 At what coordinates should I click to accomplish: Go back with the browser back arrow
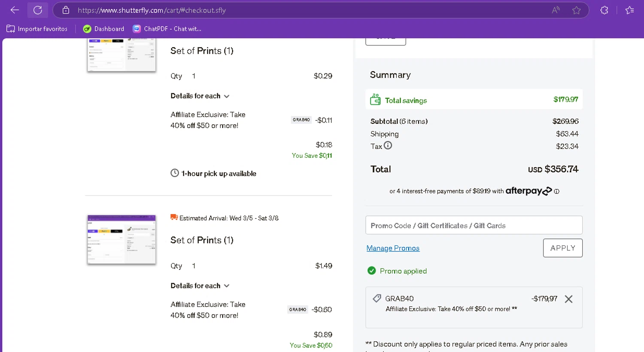(15, 10)
